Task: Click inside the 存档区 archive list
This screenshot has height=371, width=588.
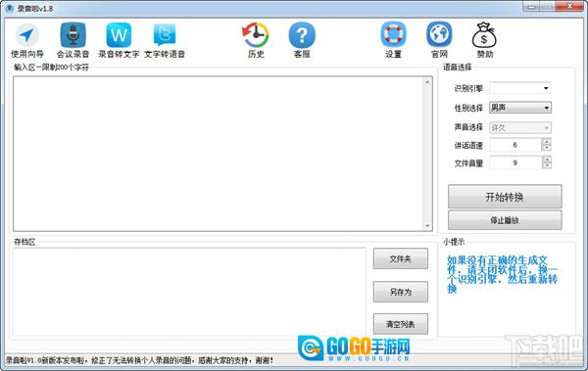Action: (189, 292)
